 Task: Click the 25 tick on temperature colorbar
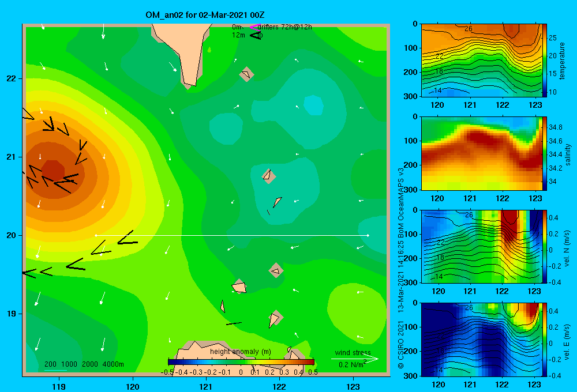[x=552, y=38]
